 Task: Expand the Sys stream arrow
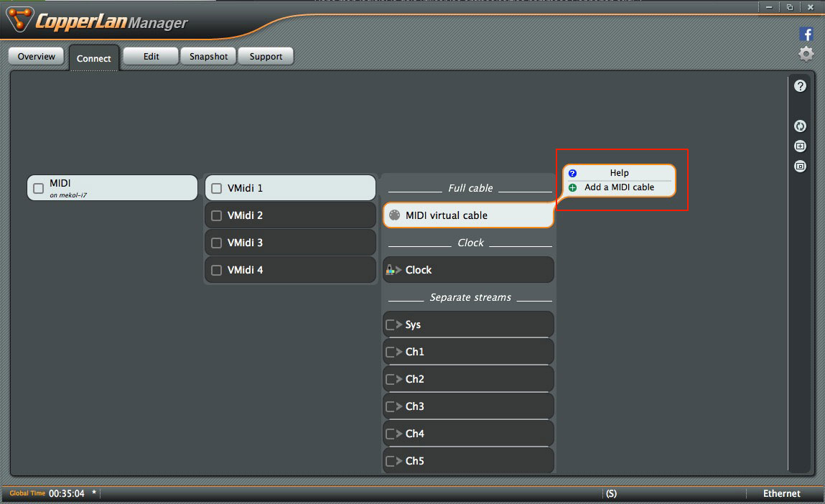pyautogui.click(x=393, y=325)
